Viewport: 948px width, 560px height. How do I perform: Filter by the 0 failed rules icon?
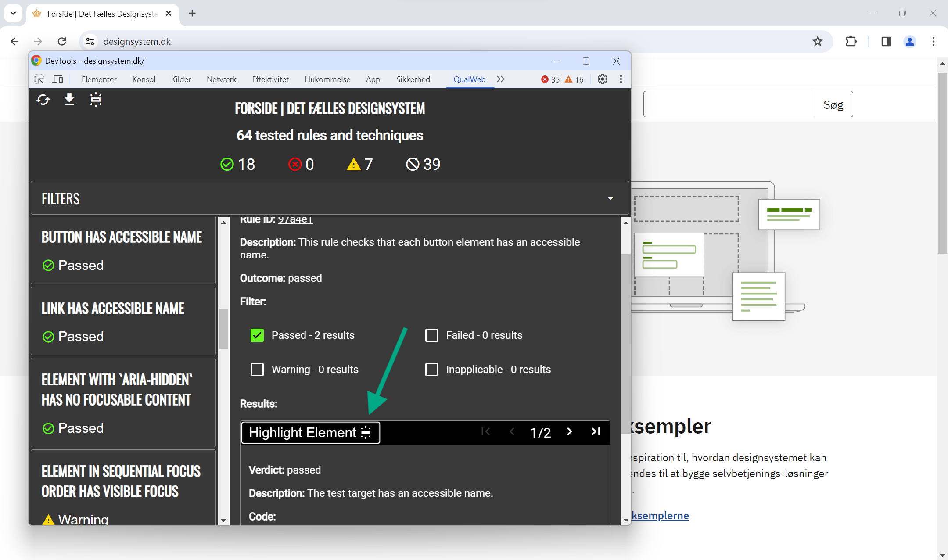[295, 164]
